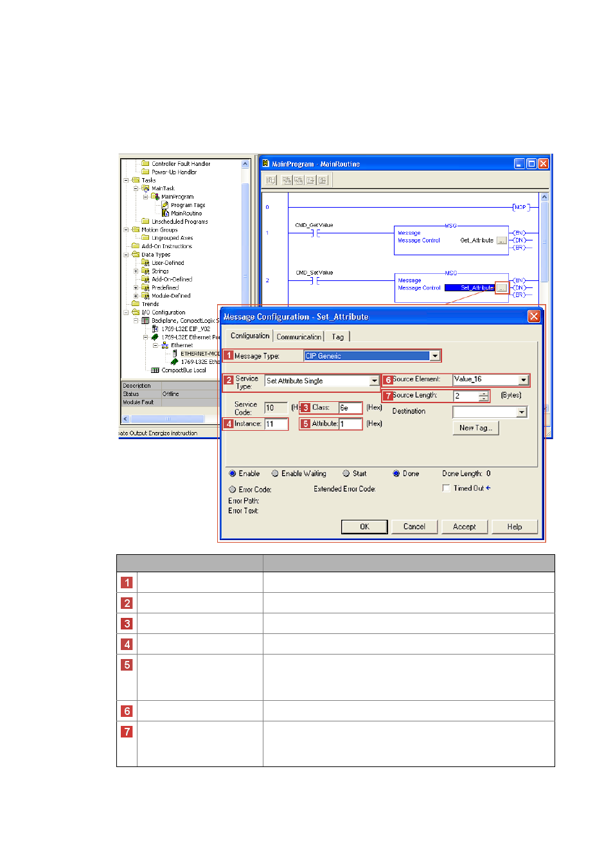The width and height of the screenshot is (613, 868).
Task: Select the Done radio button
Action: point(396,473)
